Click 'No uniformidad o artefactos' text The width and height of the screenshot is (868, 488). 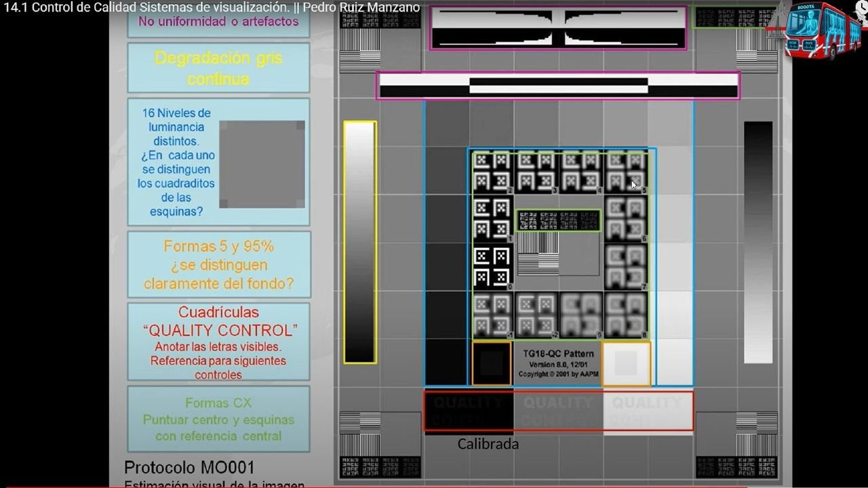[218, 21]
